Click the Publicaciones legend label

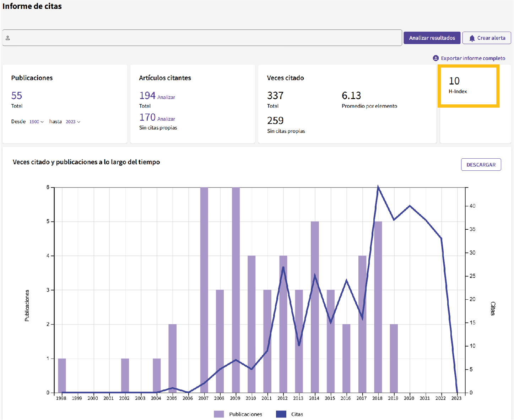click(x=245, y=414)
